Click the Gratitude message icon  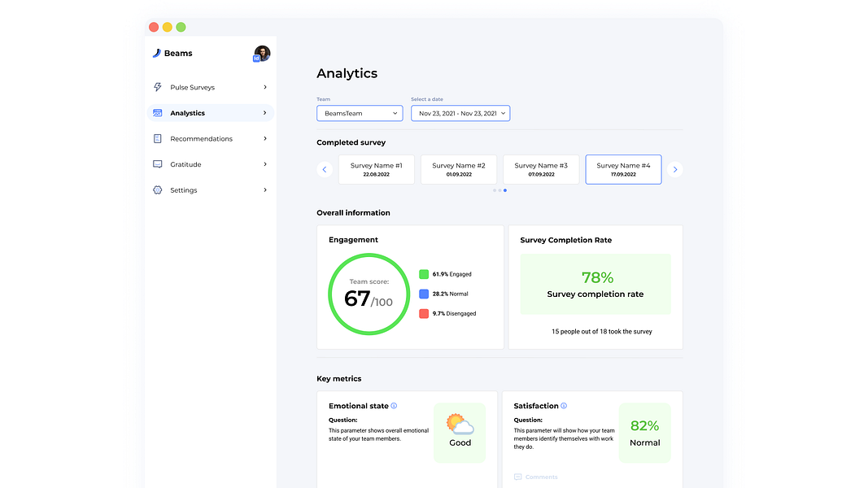coord(158,164)
